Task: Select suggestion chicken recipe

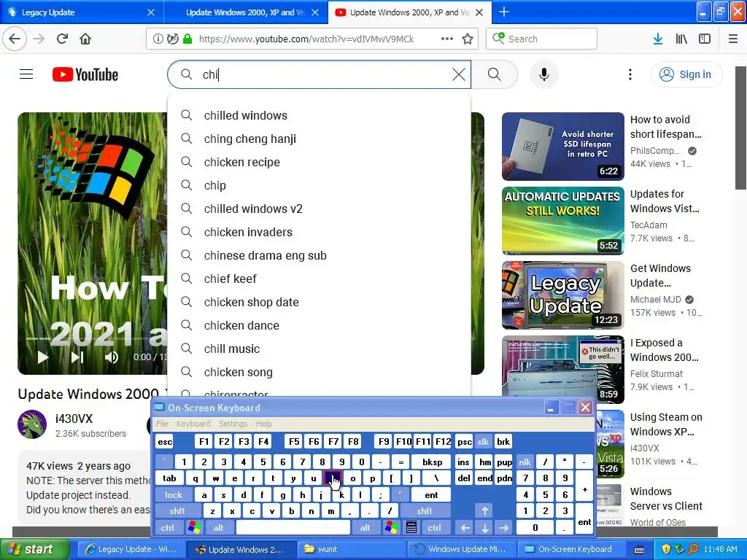Action: pos(319,162)
